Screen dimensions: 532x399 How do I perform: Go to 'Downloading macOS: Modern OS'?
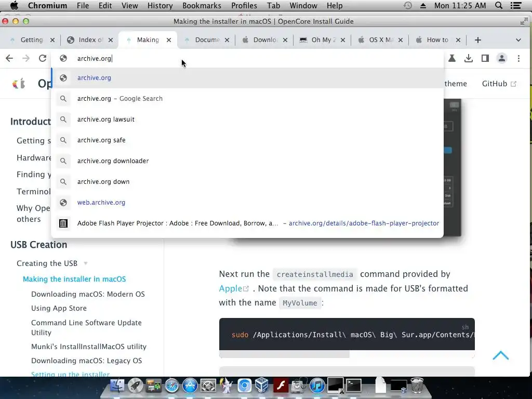[x=88, y=294]
